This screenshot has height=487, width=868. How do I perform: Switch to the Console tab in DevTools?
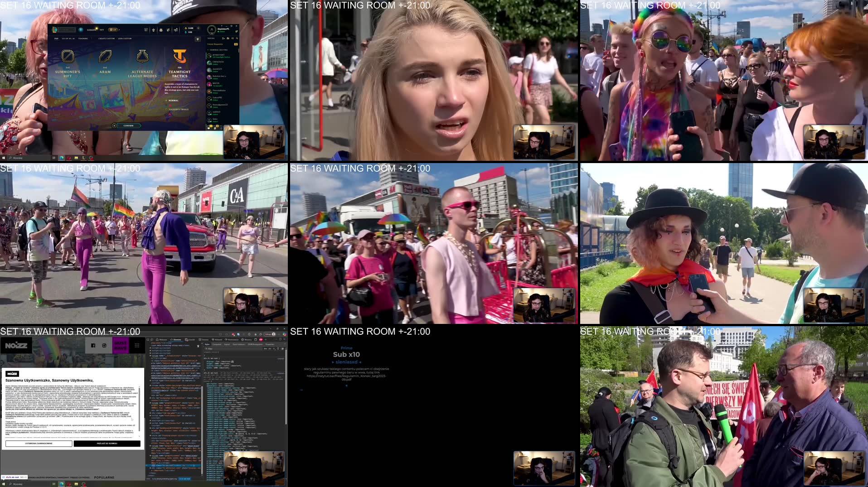point(190,339)
